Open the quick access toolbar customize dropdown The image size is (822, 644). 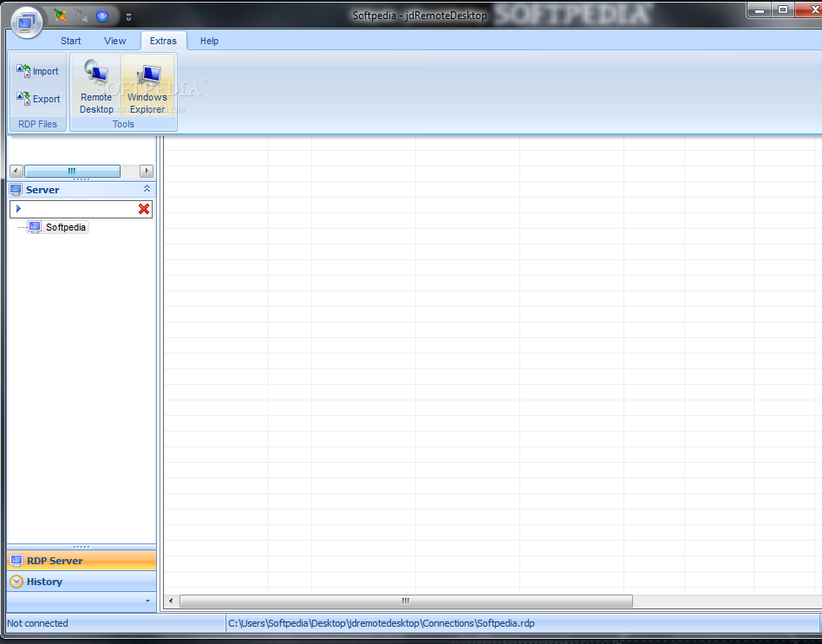tap(128, 17)
